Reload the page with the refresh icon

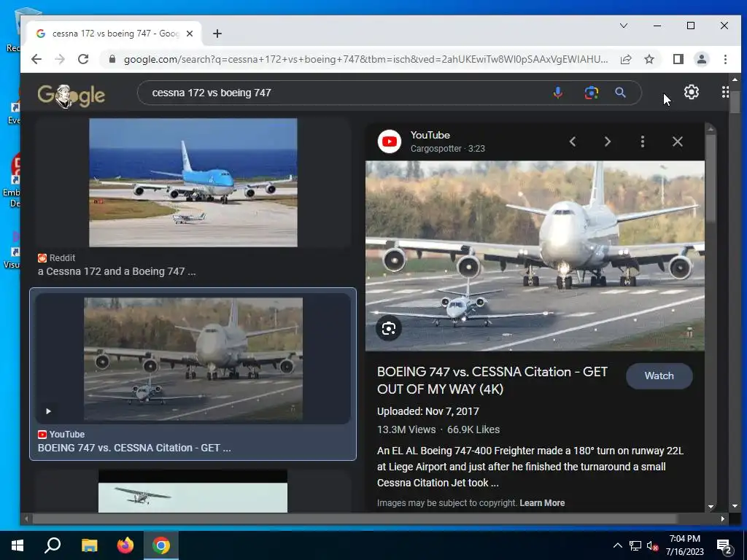83,59
